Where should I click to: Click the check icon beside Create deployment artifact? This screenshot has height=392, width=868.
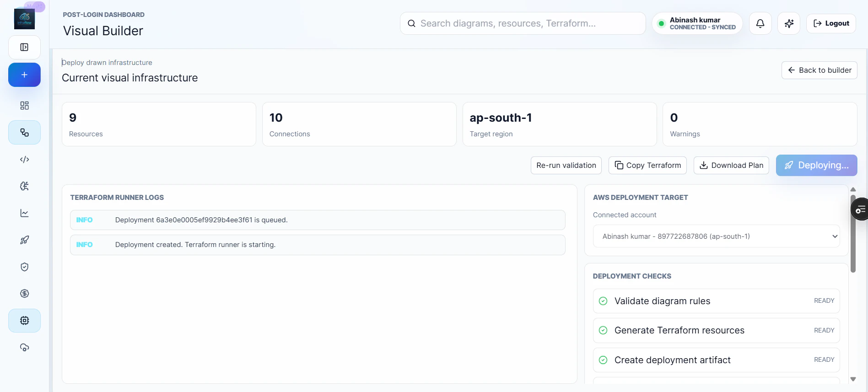(603, 360)
